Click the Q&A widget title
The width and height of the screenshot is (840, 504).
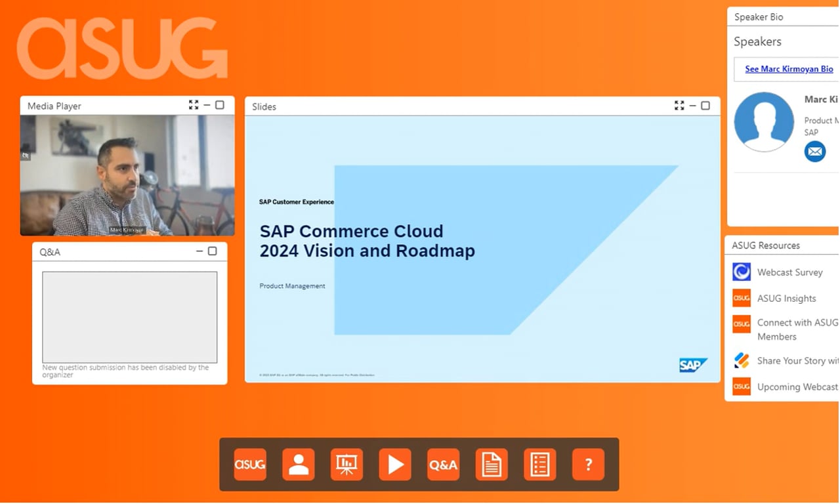tap(50, 252)
